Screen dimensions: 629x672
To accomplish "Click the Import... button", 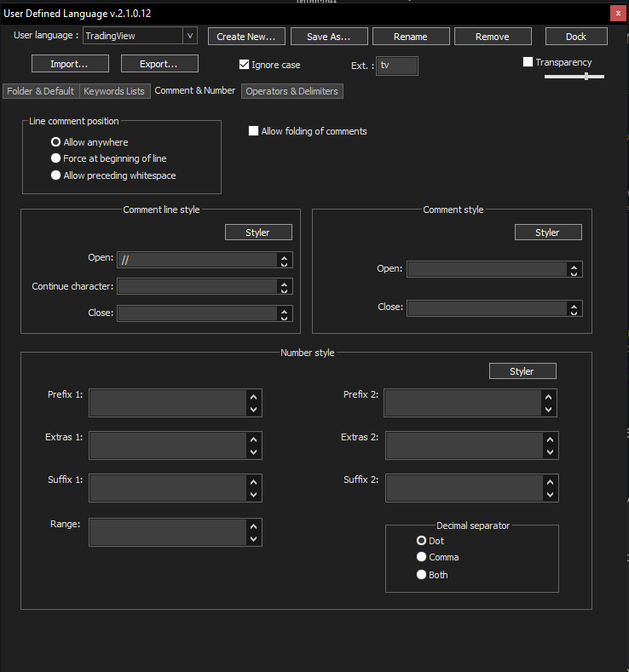I will pyautogui.click(x=70, y=64).
